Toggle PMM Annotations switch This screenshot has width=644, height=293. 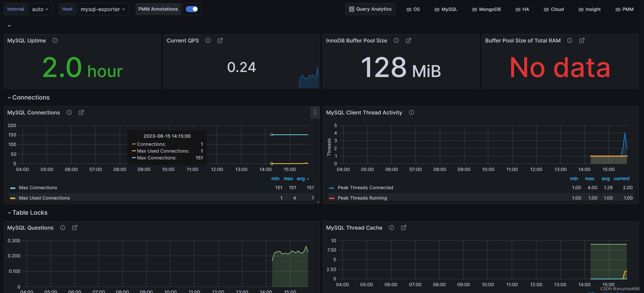192,9
